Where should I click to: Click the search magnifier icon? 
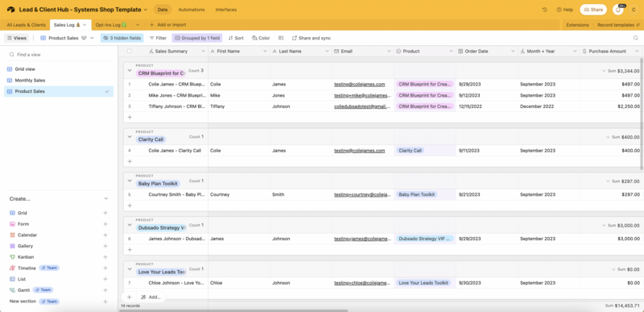[x=636, y=38]
